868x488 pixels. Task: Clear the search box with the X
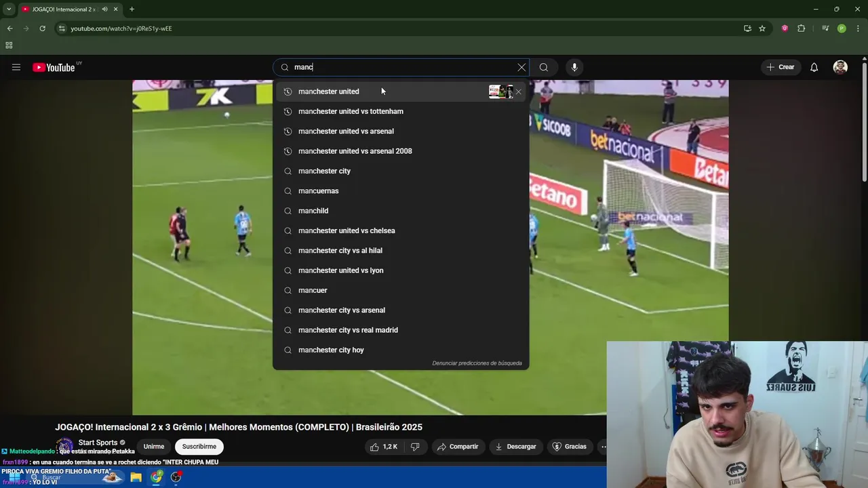[521, 67]
